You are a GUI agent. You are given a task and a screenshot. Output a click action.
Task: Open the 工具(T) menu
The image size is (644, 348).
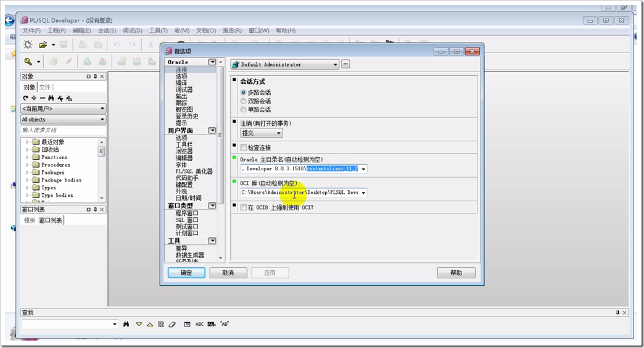click(158, 30)
